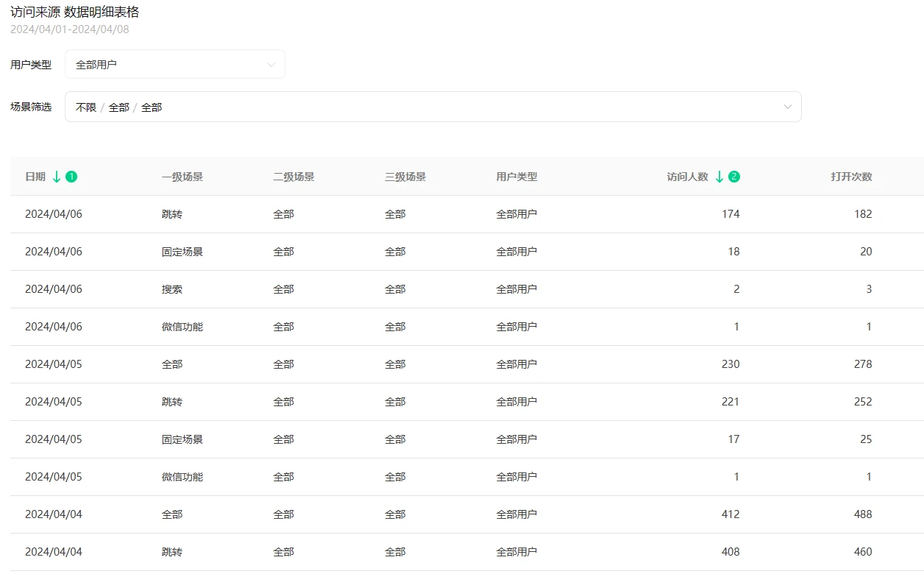Viewport: 924px width, 588px height.
Task: Click the 一级场景 column header
Action: click(182, 177)
